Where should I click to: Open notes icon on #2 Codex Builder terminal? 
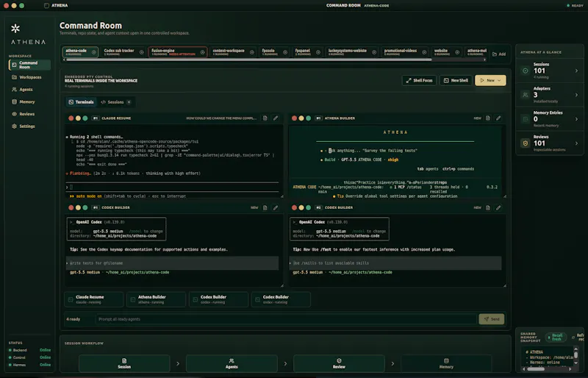[488, 207]
